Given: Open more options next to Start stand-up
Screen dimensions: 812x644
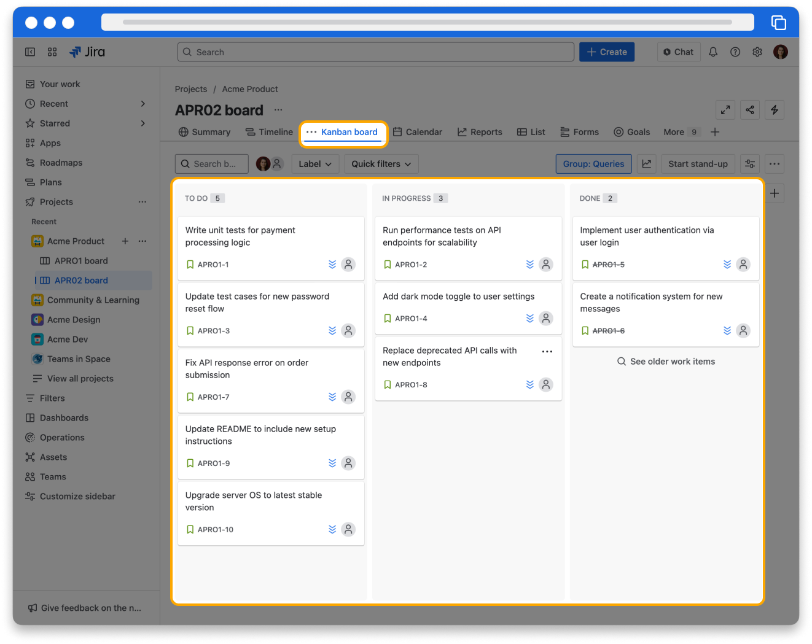Looking at the screenshot, I should point(775,164).
